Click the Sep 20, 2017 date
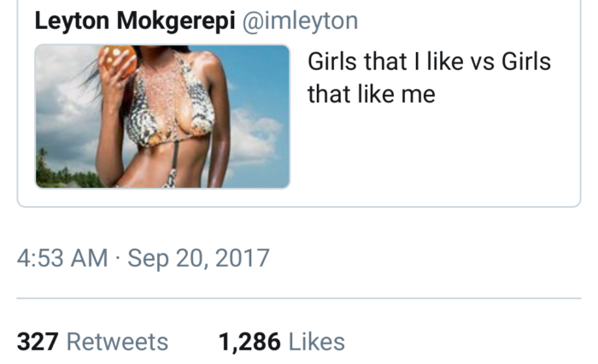This screenshot has height=364, width=598. [x=198, y=259]
